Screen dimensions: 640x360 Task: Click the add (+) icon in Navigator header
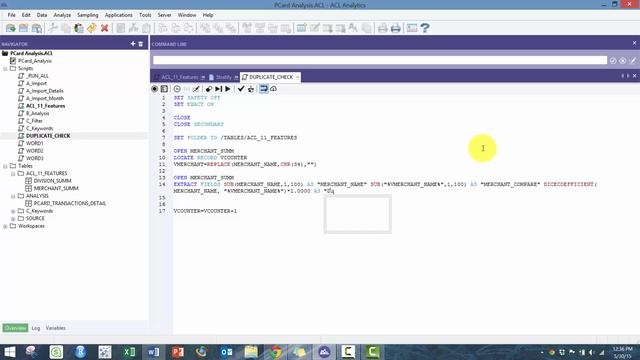[x=133, y=44]
